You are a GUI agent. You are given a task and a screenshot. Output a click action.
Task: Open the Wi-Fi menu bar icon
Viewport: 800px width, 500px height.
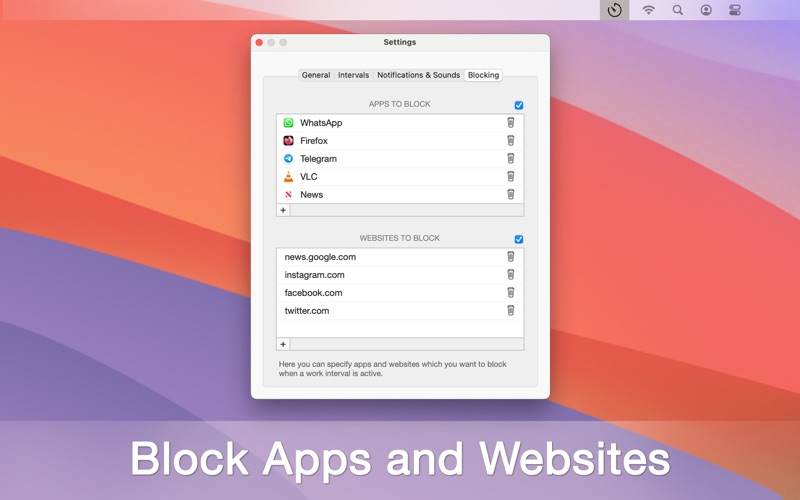click(x=648, y=10)
